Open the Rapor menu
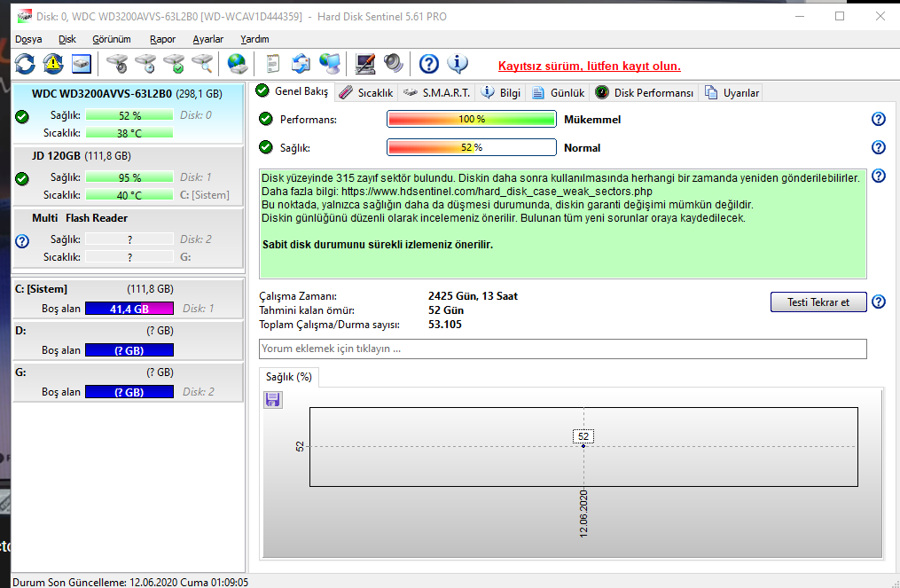 pos(162,39)
